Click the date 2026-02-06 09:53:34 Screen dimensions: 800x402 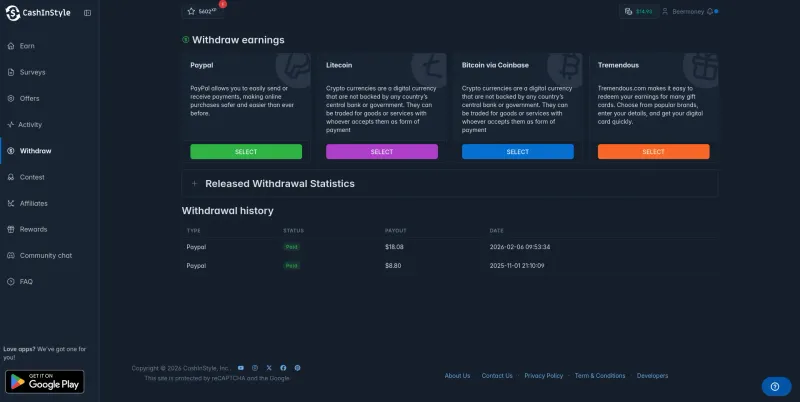coord(520,247)
